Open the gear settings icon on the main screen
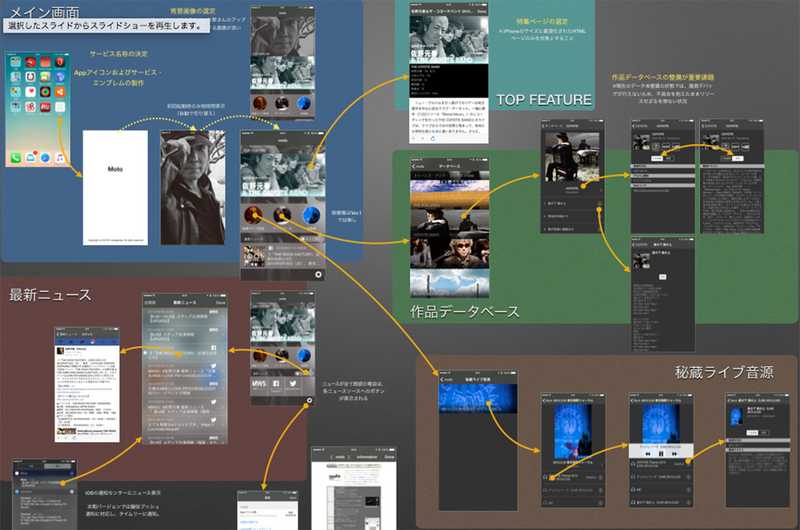800x530 pixels. [x=318, y=273]
